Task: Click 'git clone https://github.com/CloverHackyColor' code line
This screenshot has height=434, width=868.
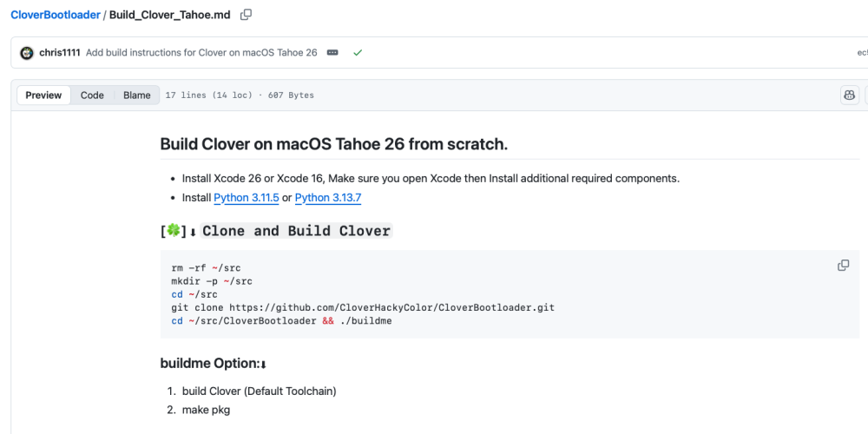Action: 363,307
